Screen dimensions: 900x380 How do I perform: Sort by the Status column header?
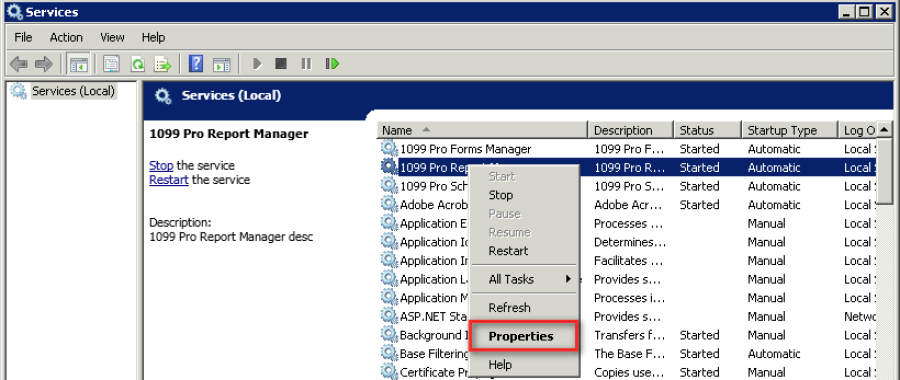point(708,130)
